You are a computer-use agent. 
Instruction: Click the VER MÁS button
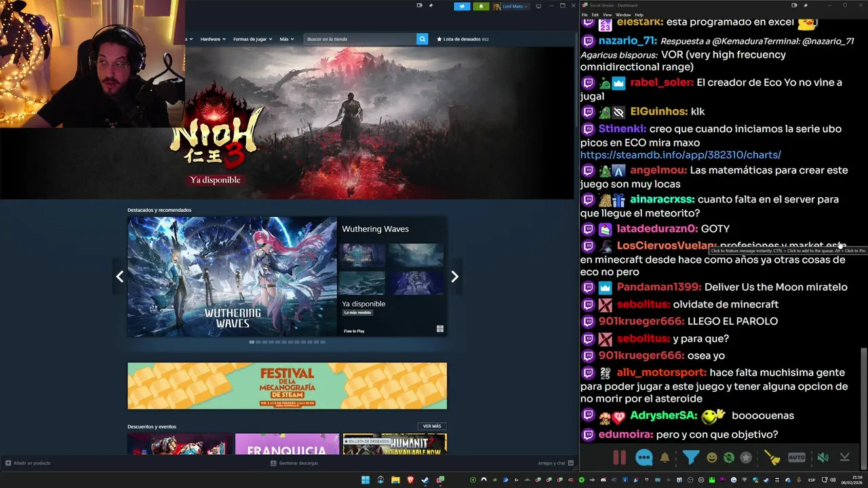click(432, 426)
